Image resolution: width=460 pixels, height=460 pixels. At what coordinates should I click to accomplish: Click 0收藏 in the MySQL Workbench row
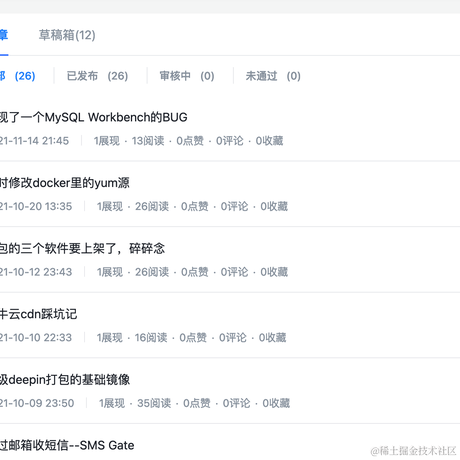269,141
